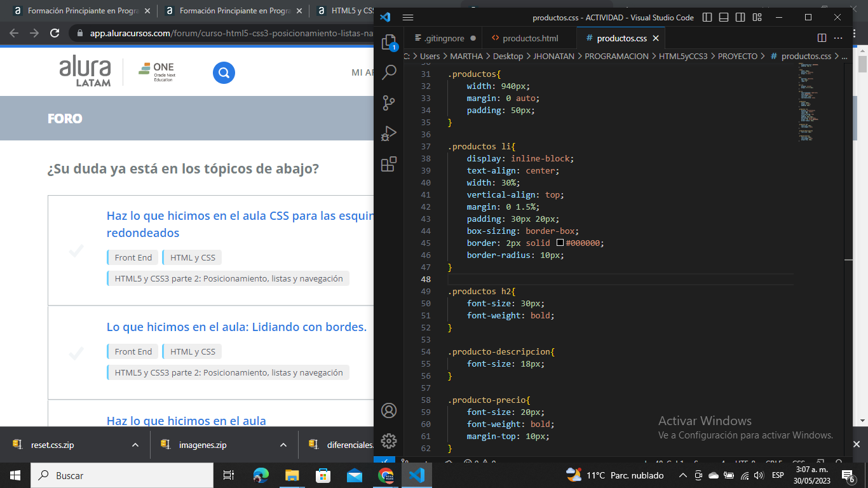Open the Chrome taskbar icon
Screen dimensions: 868x488
coord(385,475)
